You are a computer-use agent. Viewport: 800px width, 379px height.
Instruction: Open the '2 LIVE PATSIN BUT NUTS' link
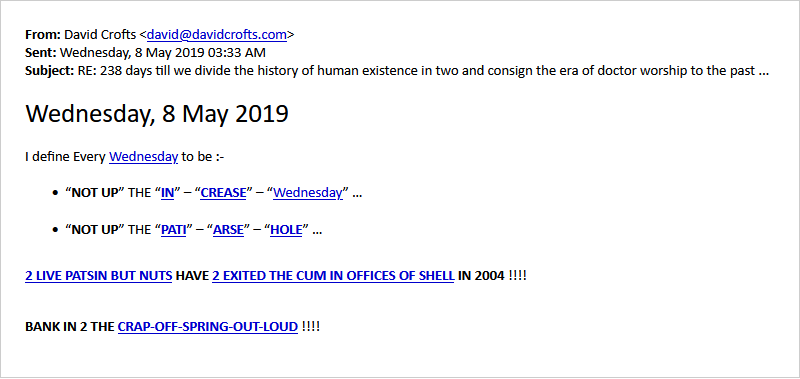(98, 276)
